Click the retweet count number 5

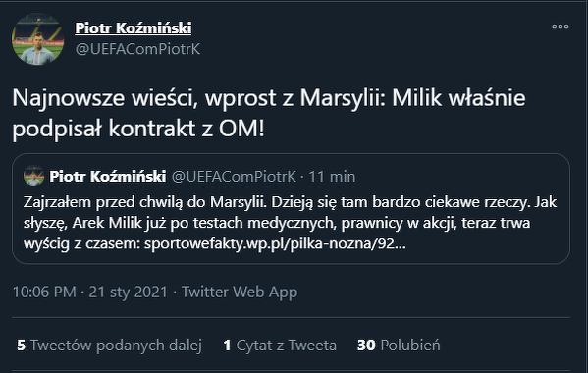click(x=21, y=346)
